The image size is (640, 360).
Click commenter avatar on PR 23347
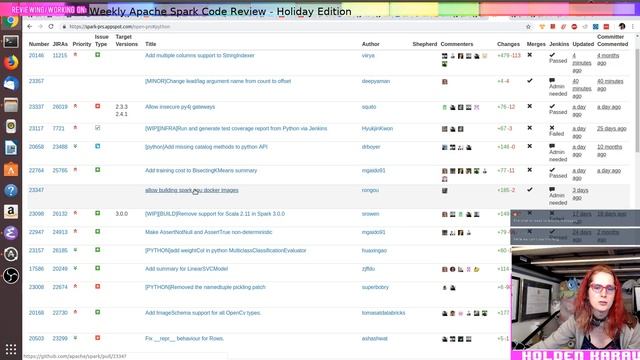[444, 191]
